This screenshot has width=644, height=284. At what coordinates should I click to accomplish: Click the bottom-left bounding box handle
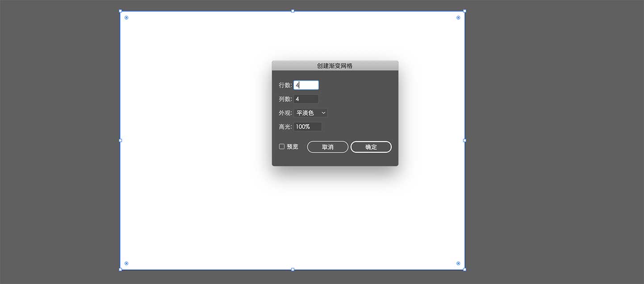(x=120, y=269)
